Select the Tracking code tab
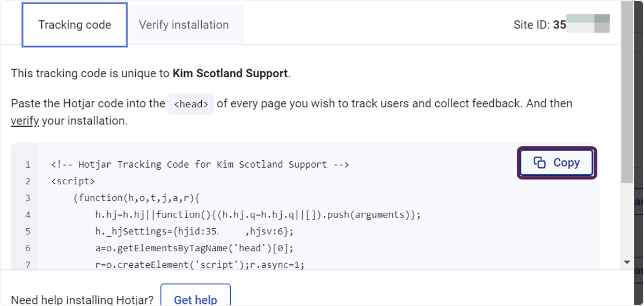644x306 pixels. pyautogui.click(x=75, y=25)
